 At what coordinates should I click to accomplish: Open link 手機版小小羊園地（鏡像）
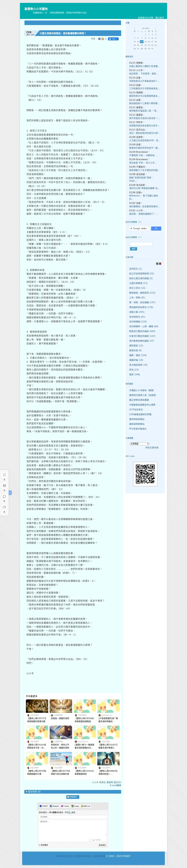142,391
